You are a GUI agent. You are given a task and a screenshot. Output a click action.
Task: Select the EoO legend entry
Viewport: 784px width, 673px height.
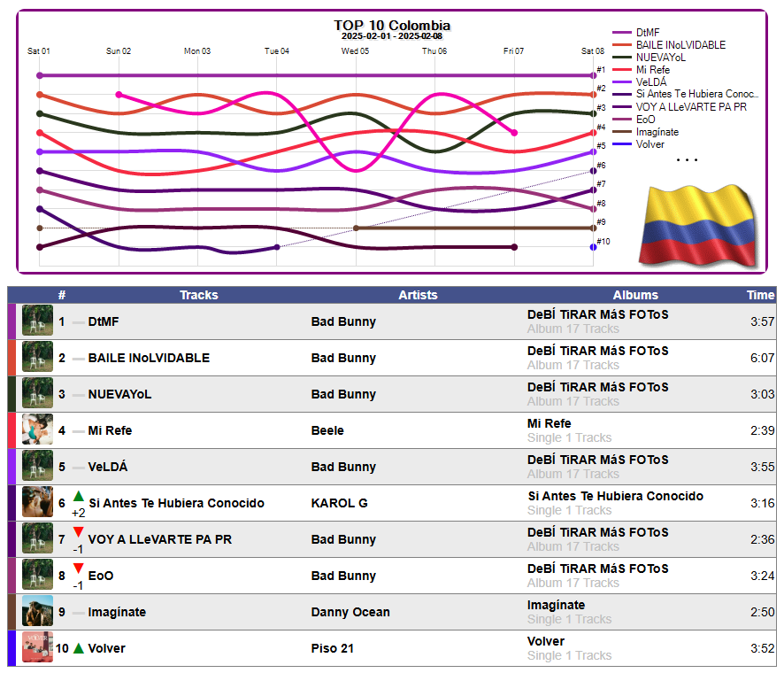coord(634,120)
